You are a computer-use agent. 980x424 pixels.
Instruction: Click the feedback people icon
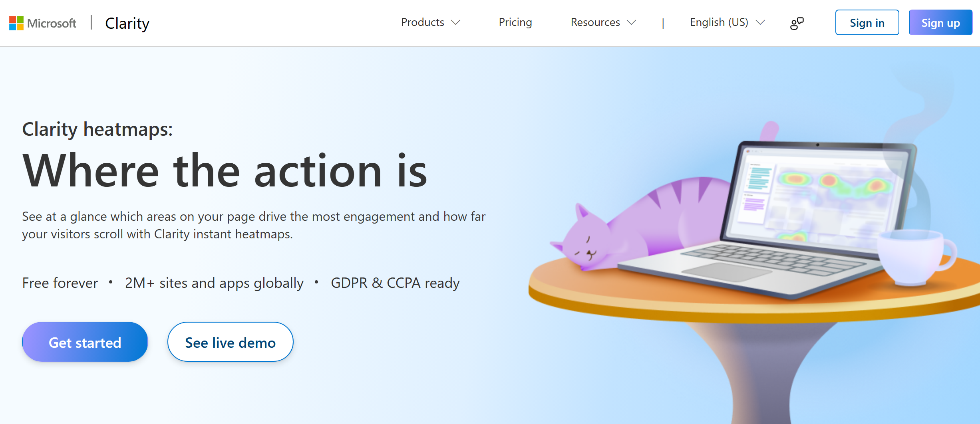pyautogui.click(x=797, y=23)
